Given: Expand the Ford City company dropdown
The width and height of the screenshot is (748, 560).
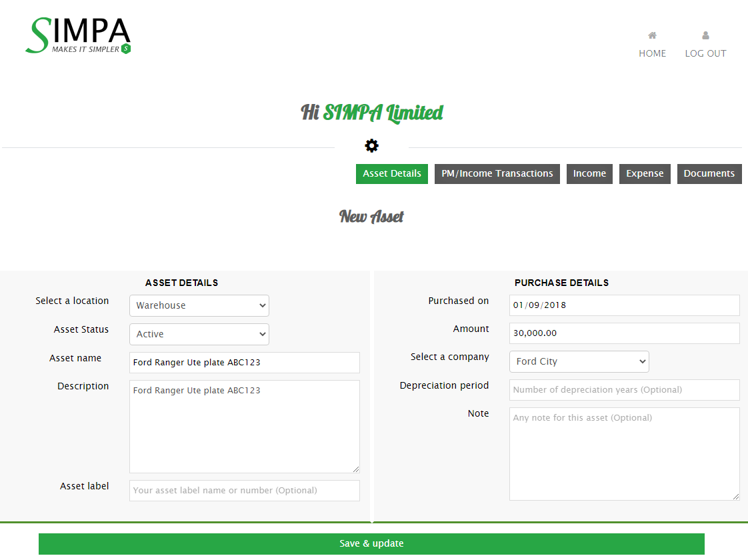Looking at the screenshot, I should (x=579, y=361).
